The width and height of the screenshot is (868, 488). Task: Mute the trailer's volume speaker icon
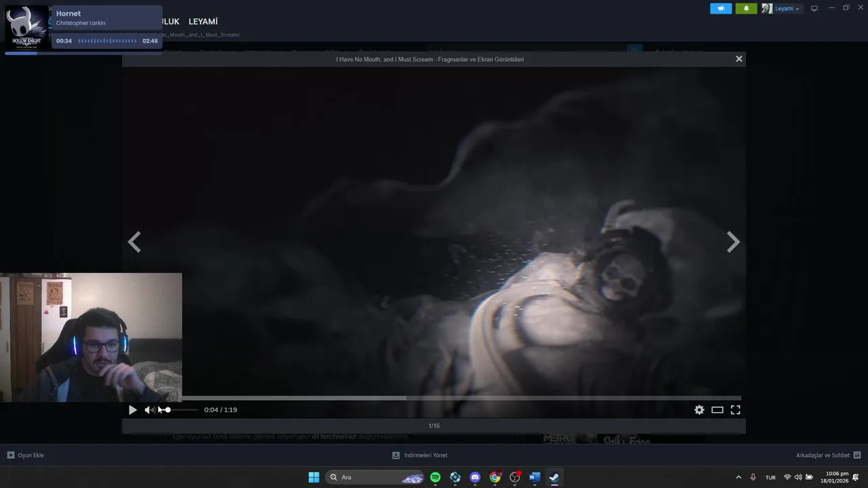pyautogui.click(x=149, y=410)
